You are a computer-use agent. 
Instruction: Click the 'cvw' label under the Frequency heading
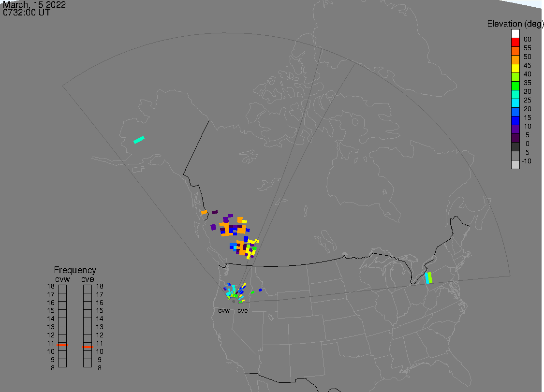[x=62, y=279]
